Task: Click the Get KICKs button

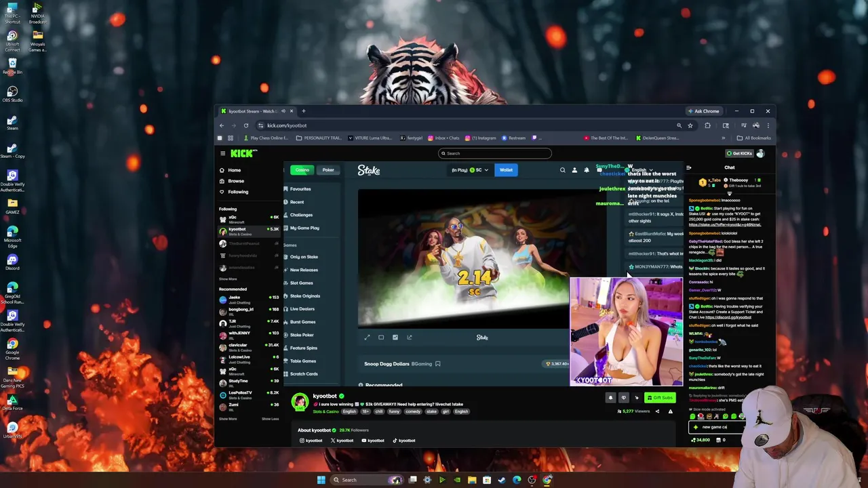Action: [738, 154]
